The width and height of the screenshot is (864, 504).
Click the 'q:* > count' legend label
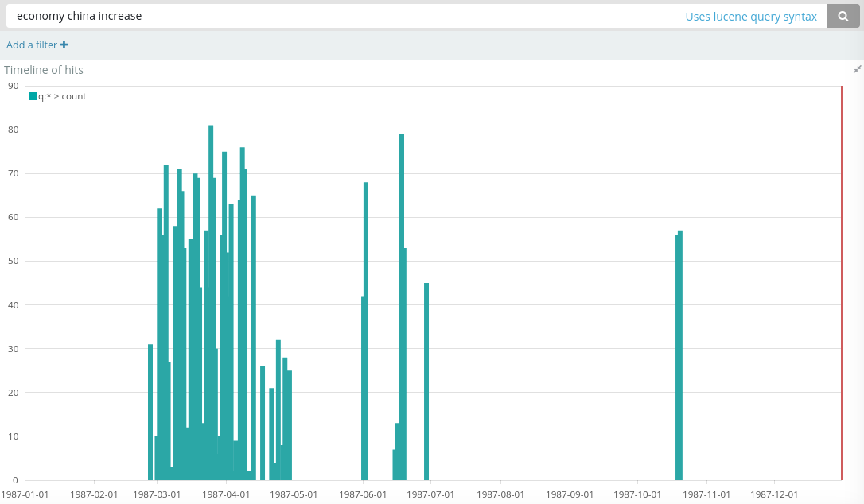pyautogui.click(x=62, y=96)
